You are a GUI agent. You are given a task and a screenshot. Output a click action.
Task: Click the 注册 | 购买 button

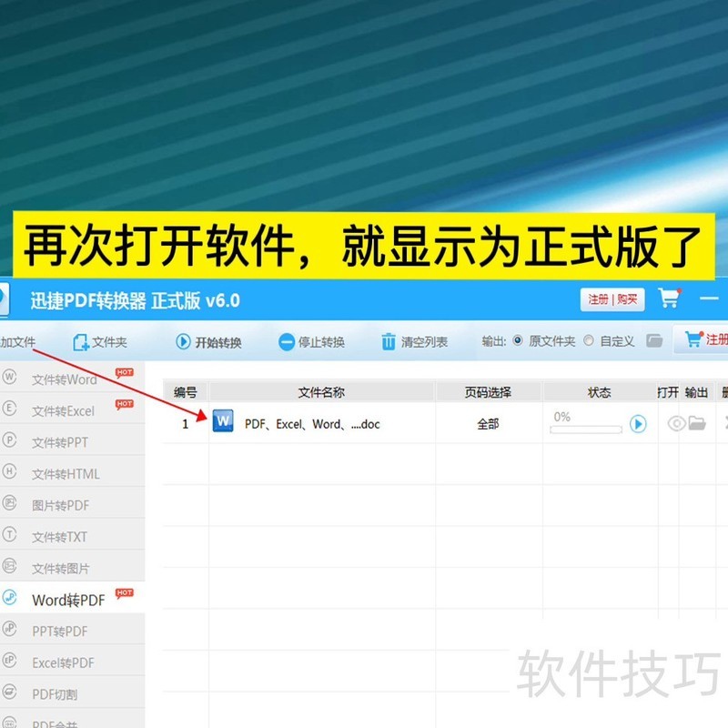612,299
